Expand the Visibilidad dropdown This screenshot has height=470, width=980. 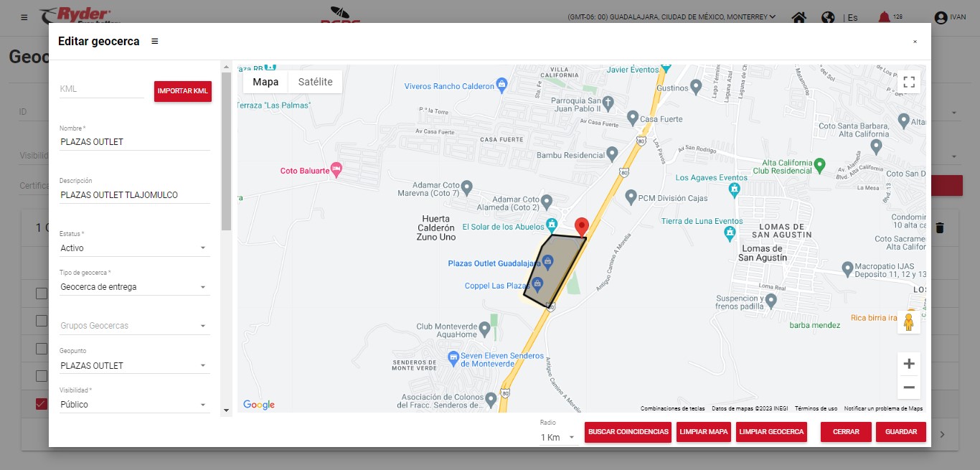pyautogui.click(x=134, y=405)
